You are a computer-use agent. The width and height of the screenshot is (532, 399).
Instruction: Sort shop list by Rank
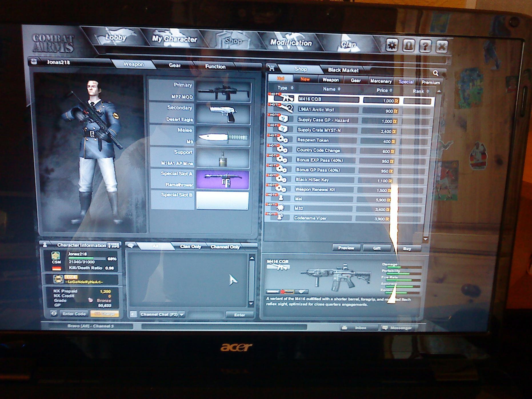[x=421, y=91]
